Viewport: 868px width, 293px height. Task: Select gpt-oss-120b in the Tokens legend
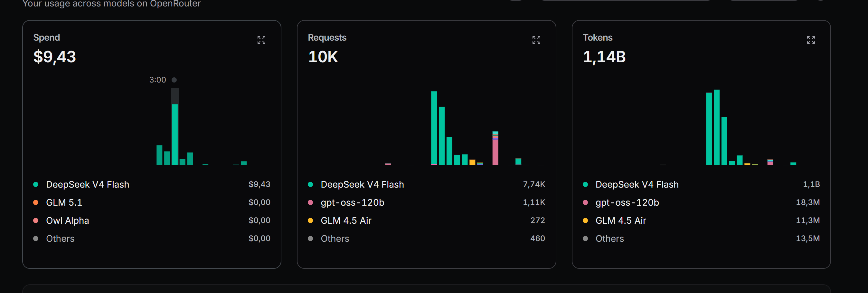click(x=627, y=202)
